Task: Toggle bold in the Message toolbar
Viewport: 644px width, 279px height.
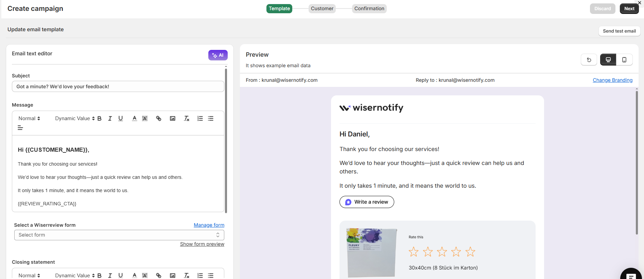Action: tap(100, 118)
